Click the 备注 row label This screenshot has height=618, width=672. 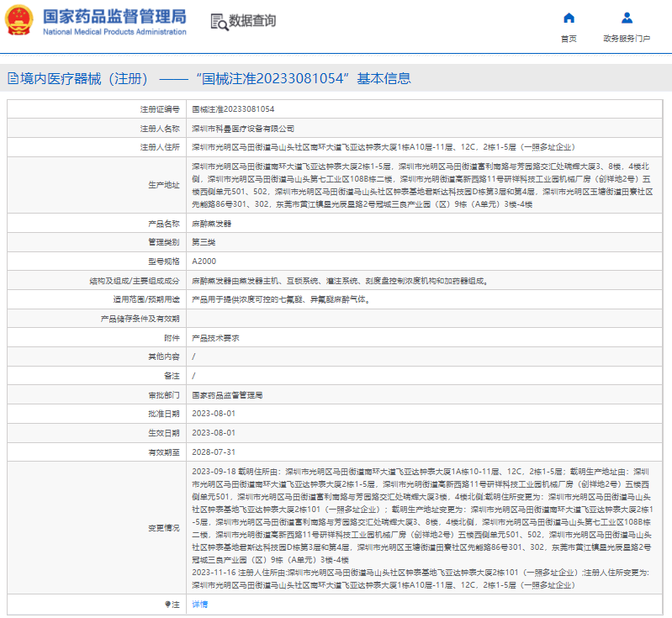172,376
